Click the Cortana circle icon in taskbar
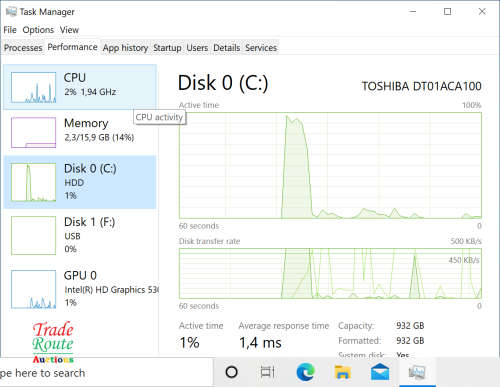The image size is (500, 387). click(232, 372)
